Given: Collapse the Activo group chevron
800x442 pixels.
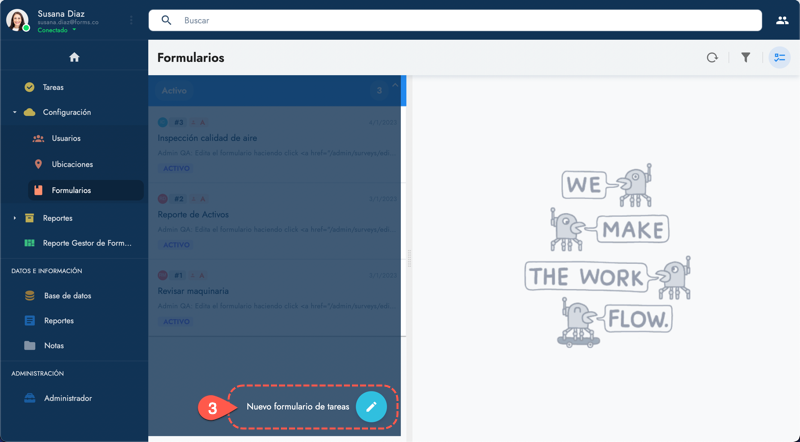Looking at the screenshot, I should (x=395, y=86).
